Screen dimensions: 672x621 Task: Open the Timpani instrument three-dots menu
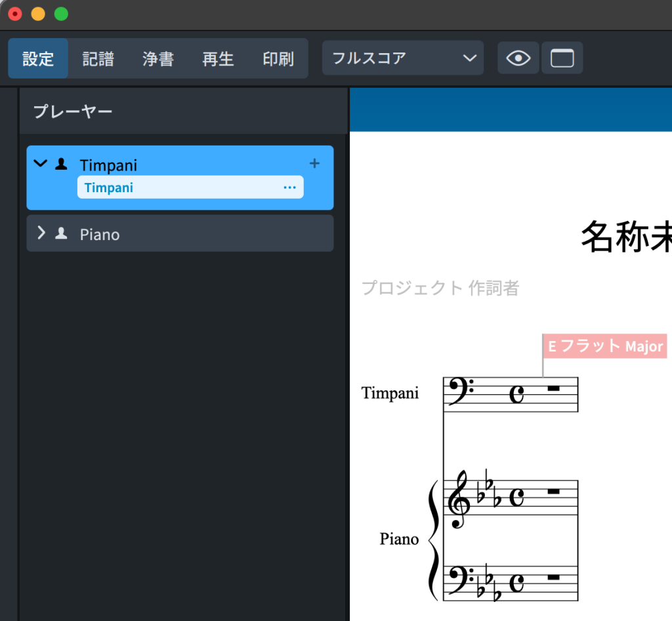[x=289, y=188]
